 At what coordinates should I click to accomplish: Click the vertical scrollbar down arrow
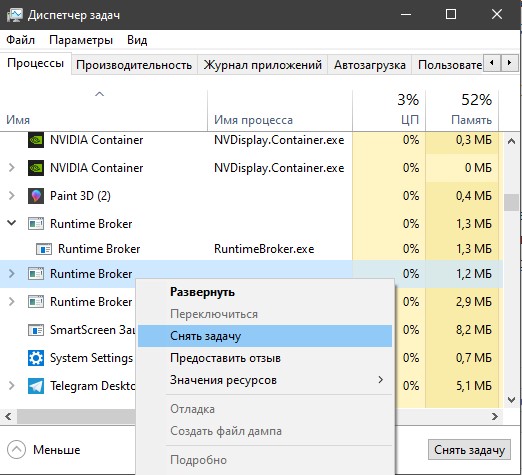click(511, 399)
